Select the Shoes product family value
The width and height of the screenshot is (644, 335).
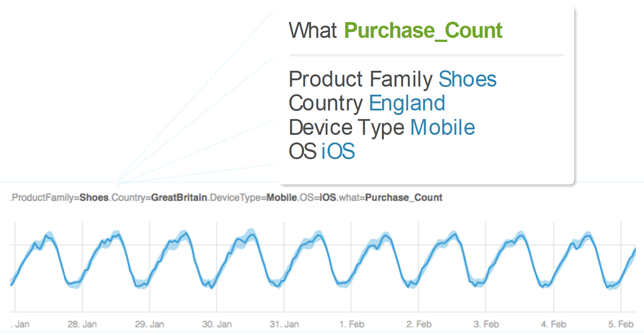point(467,79)
